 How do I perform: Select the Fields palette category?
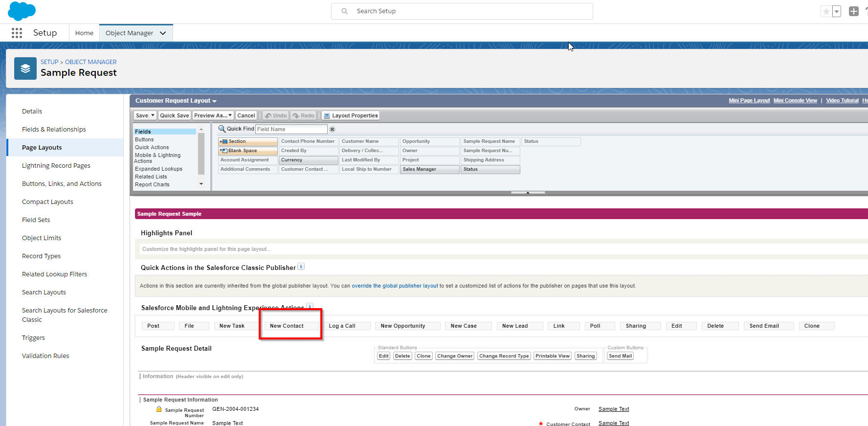(x=165, y=132)
